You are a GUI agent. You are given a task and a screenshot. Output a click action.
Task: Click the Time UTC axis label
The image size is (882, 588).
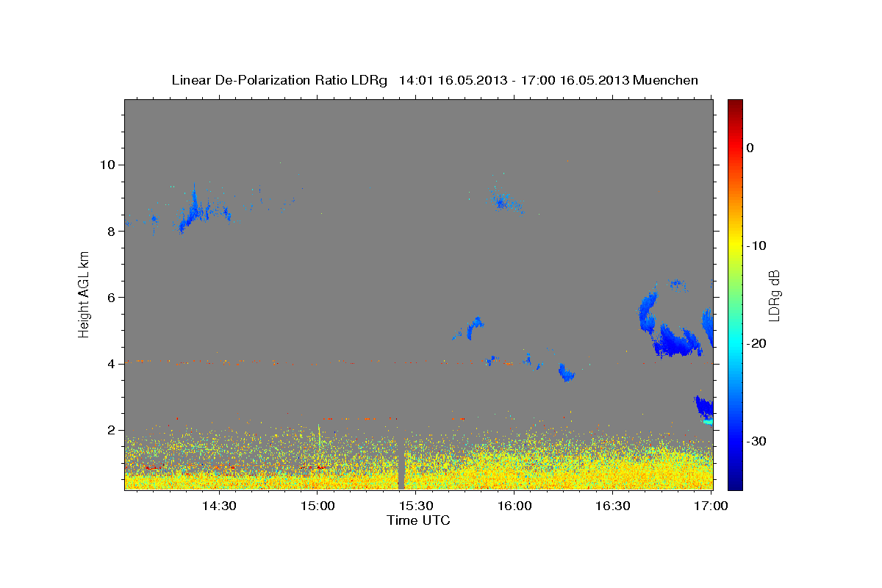point(418,520)
